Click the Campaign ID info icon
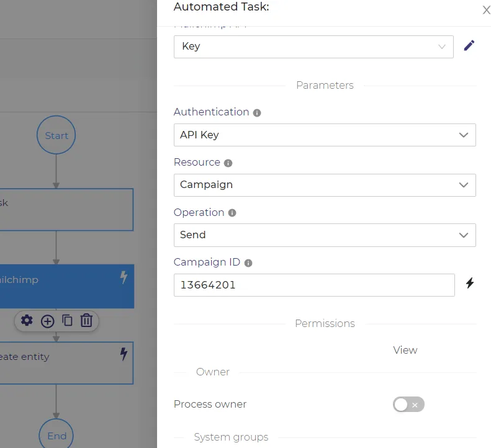Viewport: 491px width, 448px height. pos(248,263)
